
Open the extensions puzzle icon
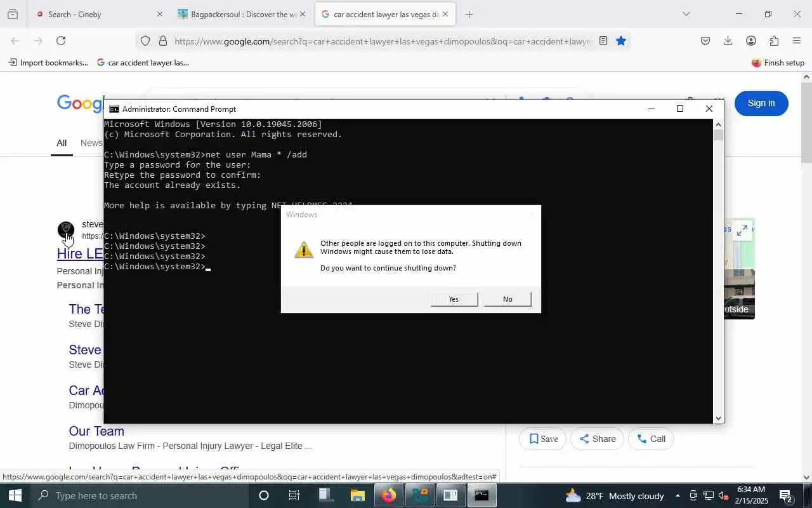coord(774,41)
